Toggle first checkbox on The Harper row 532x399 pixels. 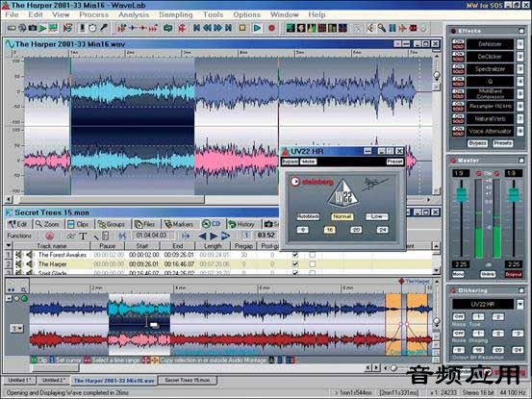pos(295,263)
